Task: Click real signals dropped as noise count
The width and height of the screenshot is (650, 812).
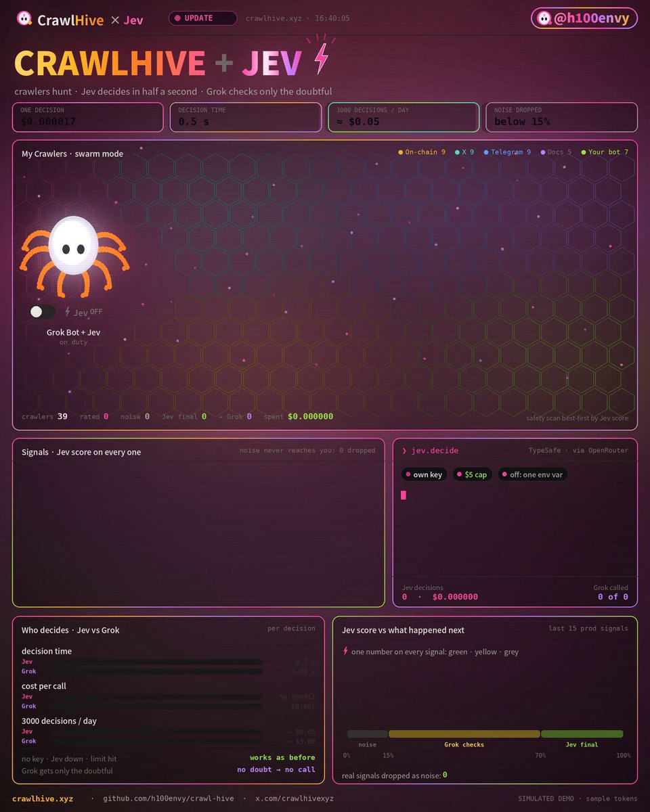Action: (445, 775)
